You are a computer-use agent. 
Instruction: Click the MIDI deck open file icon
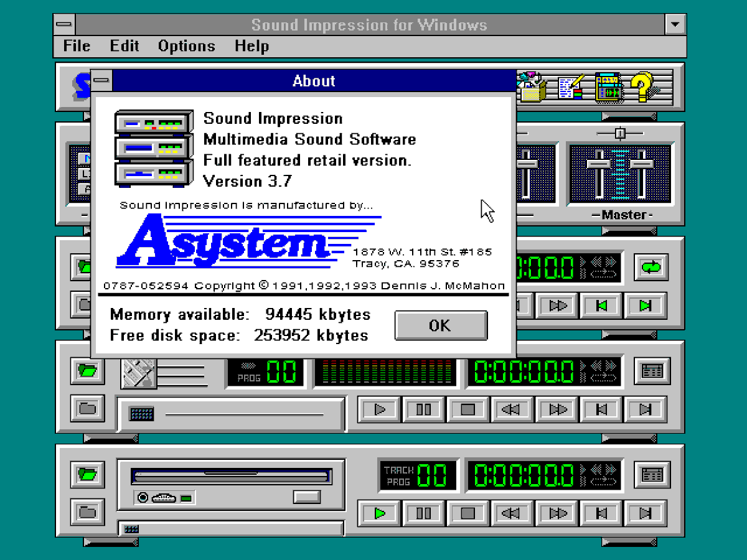(87, 371)
